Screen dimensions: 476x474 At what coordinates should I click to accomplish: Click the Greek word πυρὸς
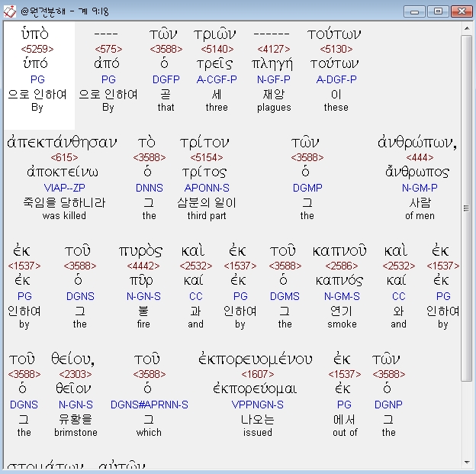141,252
